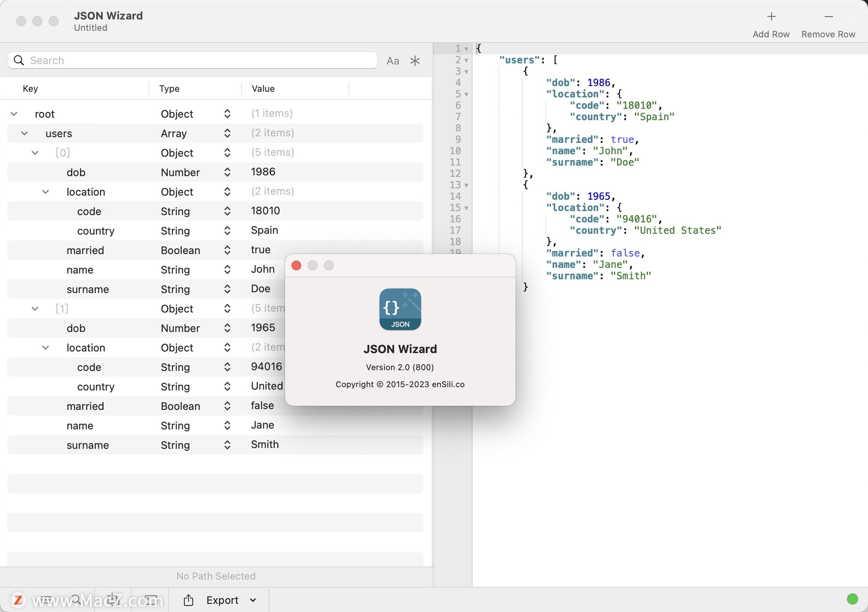Focus the Search input field
Image resolution: width=868 pixels, height=612 pixels.
click(x=193, y=60)
